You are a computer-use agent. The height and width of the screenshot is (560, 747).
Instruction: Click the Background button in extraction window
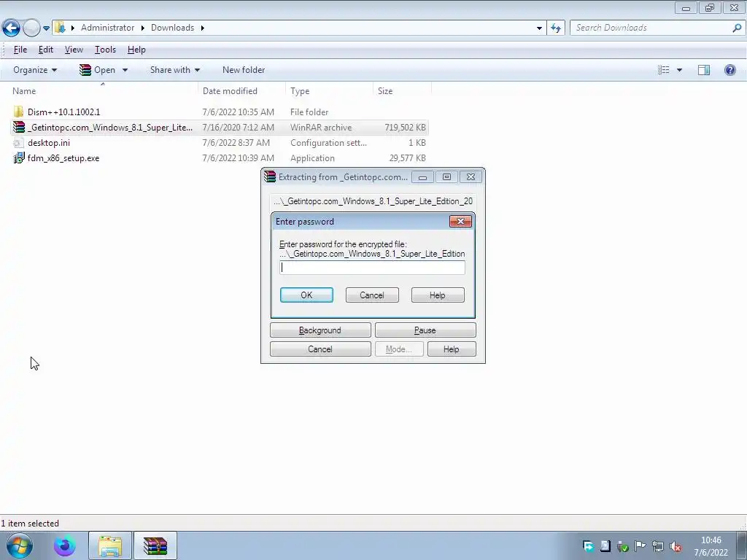(x=320, y=330)
